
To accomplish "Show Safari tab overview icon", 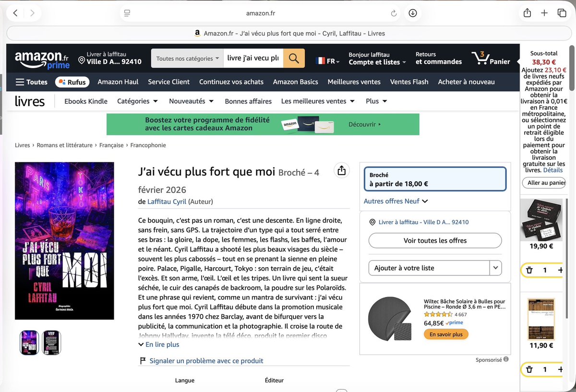I will click(x=562, y=13).
